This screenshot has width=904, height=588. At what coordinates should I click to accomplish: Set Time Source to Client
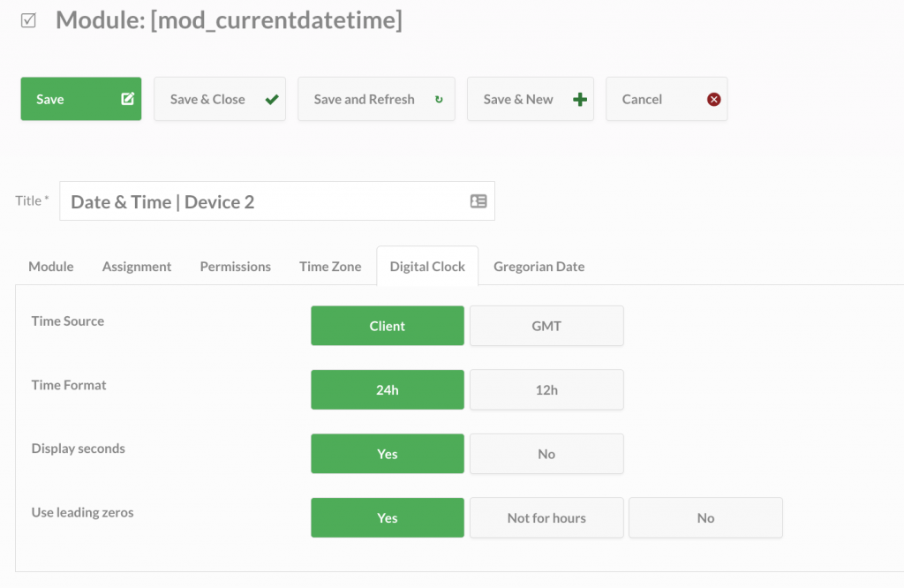[388, 326]
